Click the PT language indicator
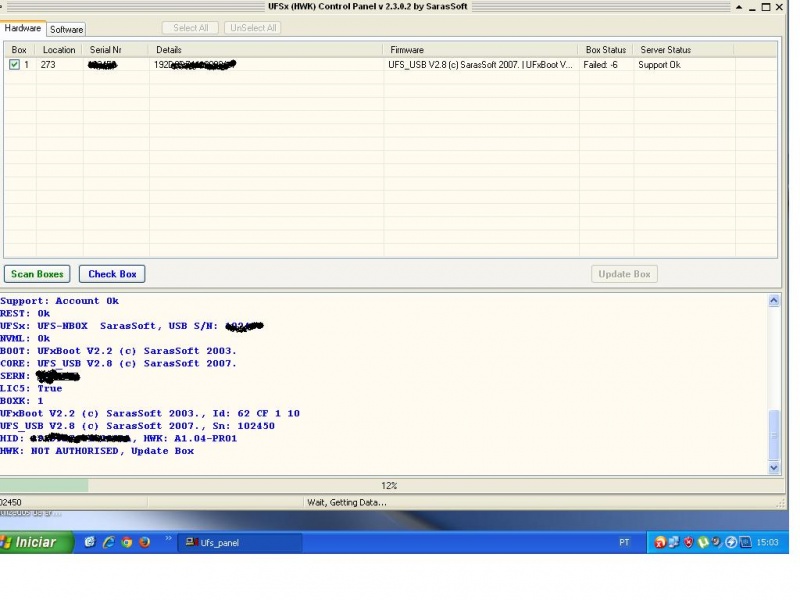The image size is (800, 600). [624, 542]
